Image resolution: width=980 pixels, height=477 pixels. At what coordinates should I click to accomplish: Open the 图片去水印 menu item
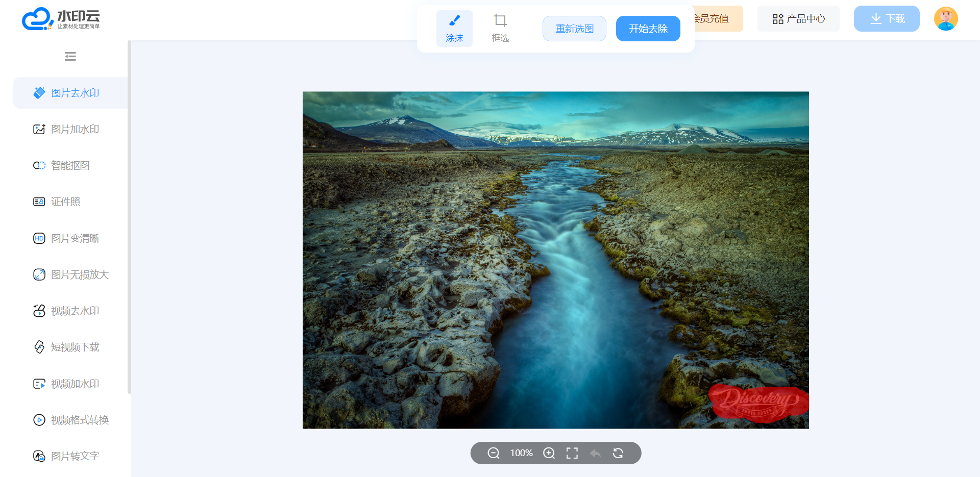click(70, 93)
